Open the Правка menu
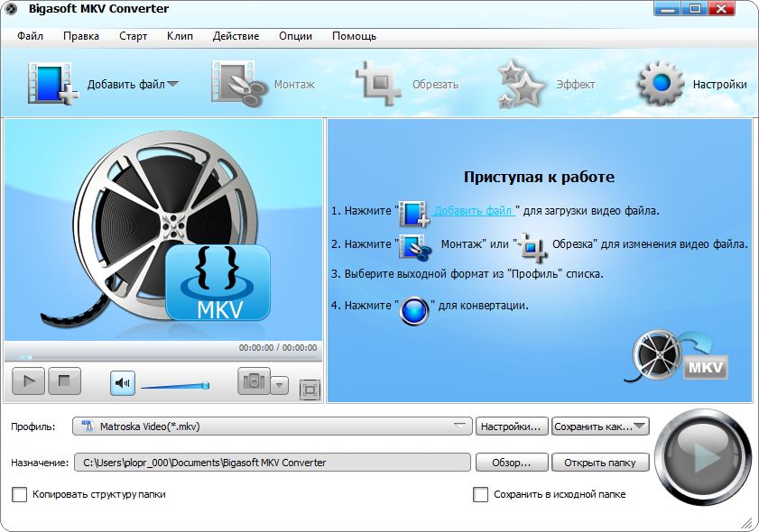Image resolution: width=759 pixels, height=532 pixels. [x=81, y=36]
